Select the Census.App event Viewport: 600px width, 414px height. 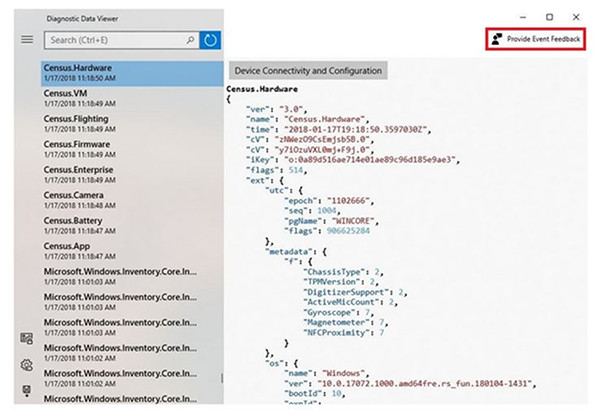pos(132,251)
